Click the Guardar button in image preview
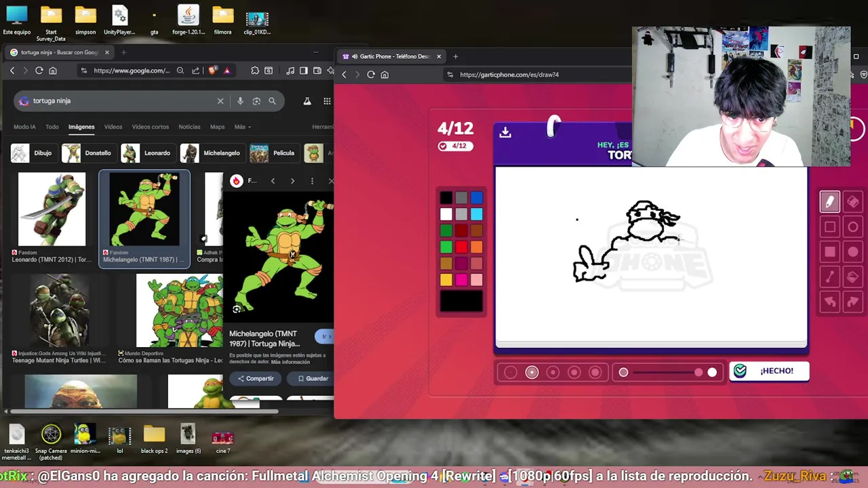 313,379
